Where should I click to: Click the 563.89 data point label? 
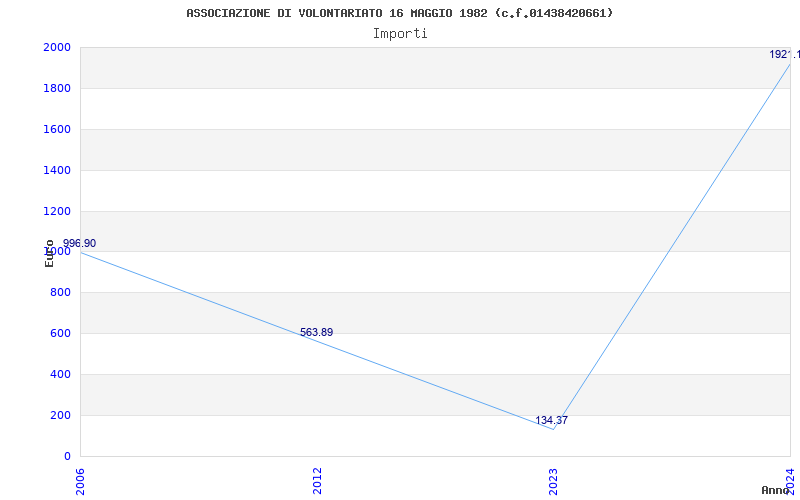(316, 332)
